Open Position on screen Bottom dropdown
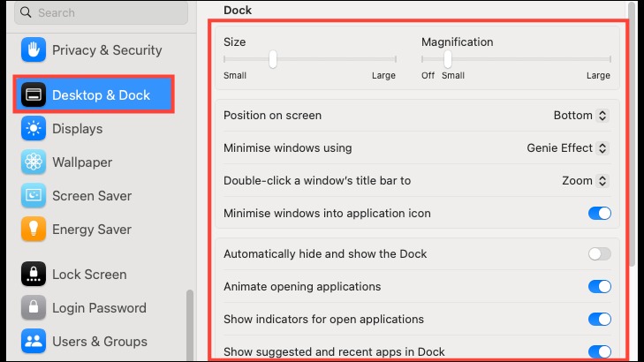Image resolution: width=644 pixels, height=362 pixels. 580,116
